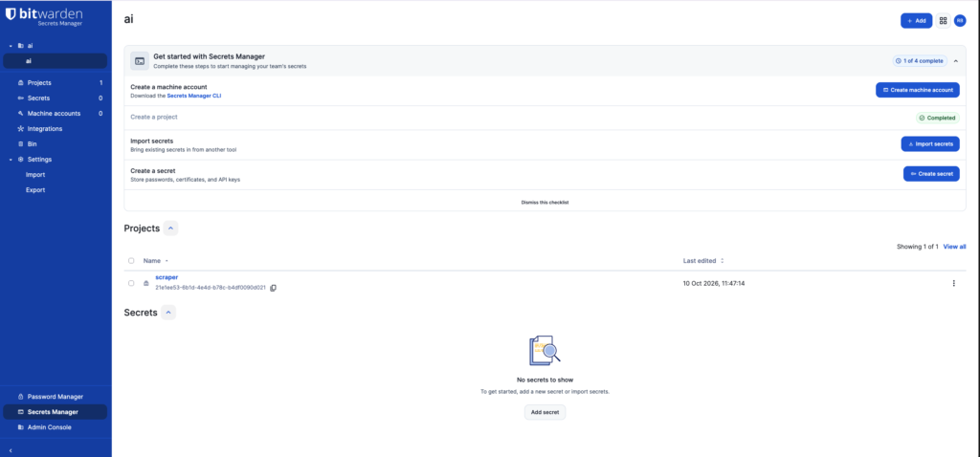
Task: Sort projects by Name column
Action: pyautogui.click(x=156, y=260)
